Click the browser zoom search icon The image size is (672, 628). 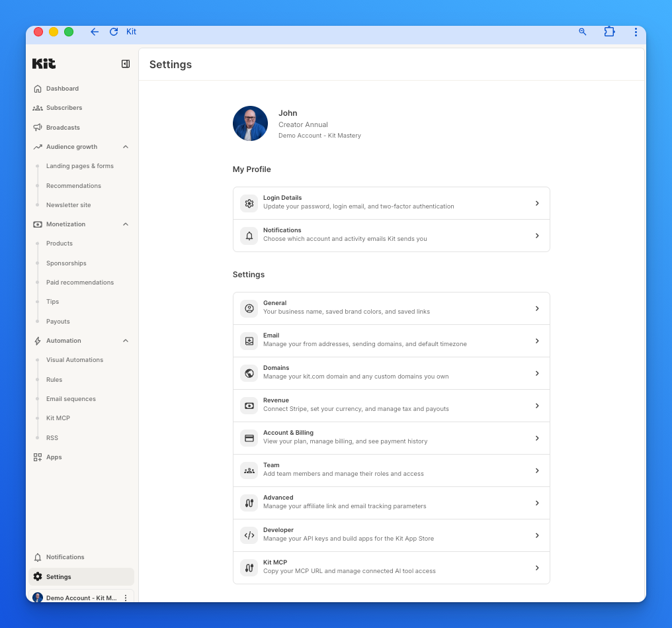coord(583,32)
